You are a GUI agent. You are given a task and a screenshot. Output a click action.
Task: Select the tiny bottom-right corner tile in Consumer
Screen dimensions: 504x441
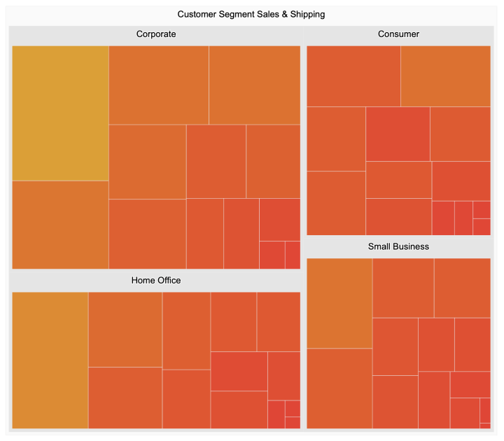pyautogui.click(x=482, y=227)
